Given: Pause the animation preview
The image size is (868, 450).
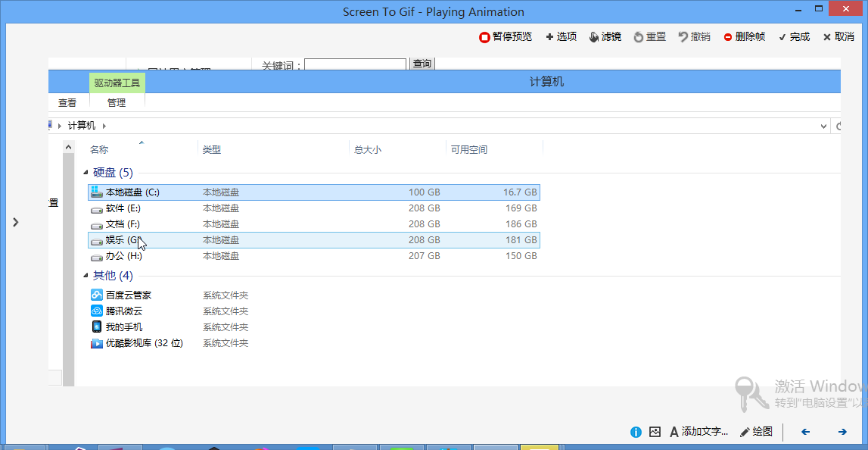Looking at the screenshot, I should tap(506, 37).
